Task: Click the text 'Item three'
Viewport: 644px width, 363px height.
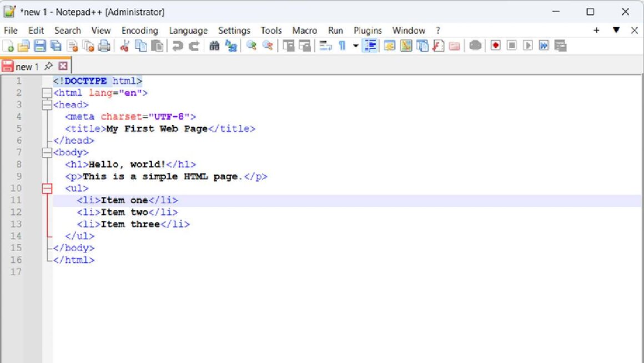Action: pyautogui.click(x=130, y=224)
